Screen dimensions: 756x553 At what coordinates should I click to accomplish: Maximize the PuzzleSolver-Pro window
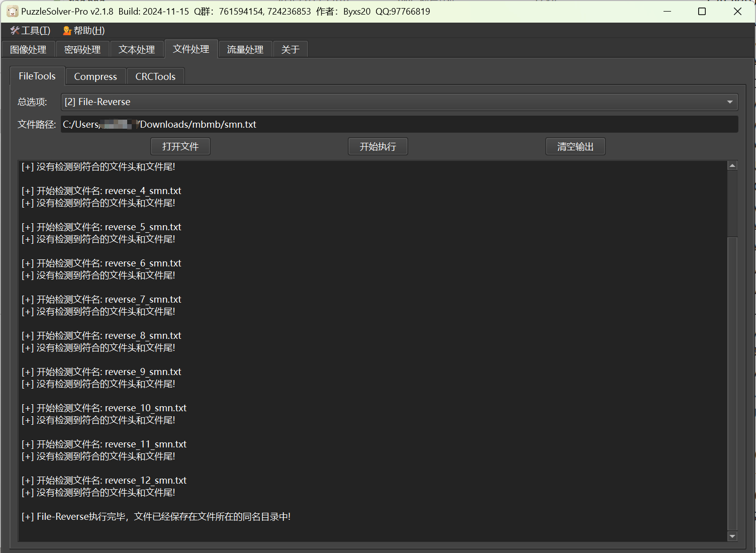click(x=702, y=12)
